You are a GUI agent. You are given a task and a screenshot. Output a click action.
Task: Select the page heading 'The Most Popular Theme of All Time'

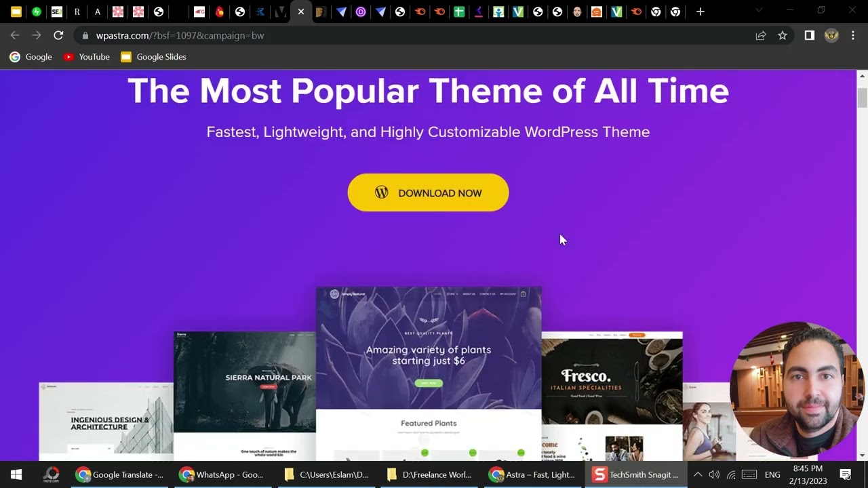(x=428, y=90)
